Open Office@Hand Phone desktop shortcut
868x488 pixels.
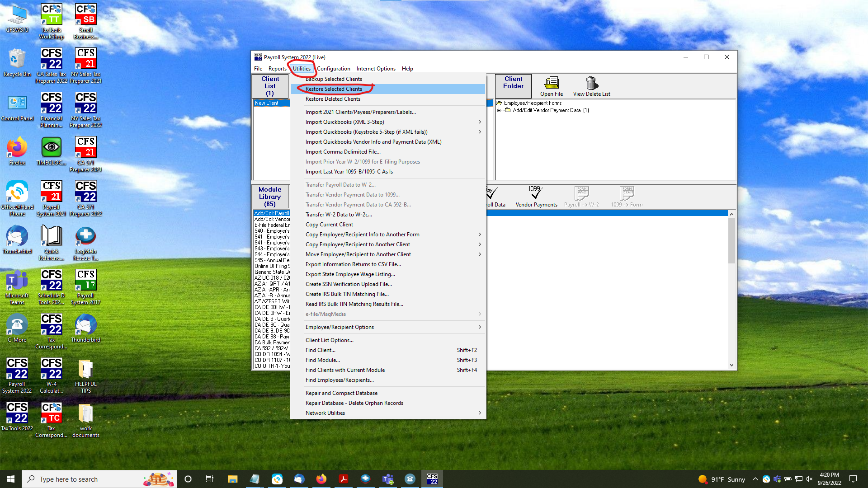click(17, 198)
